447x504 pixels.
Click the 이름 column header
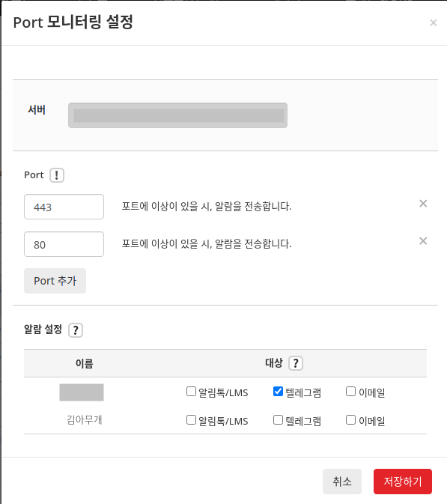pos(84,363)
